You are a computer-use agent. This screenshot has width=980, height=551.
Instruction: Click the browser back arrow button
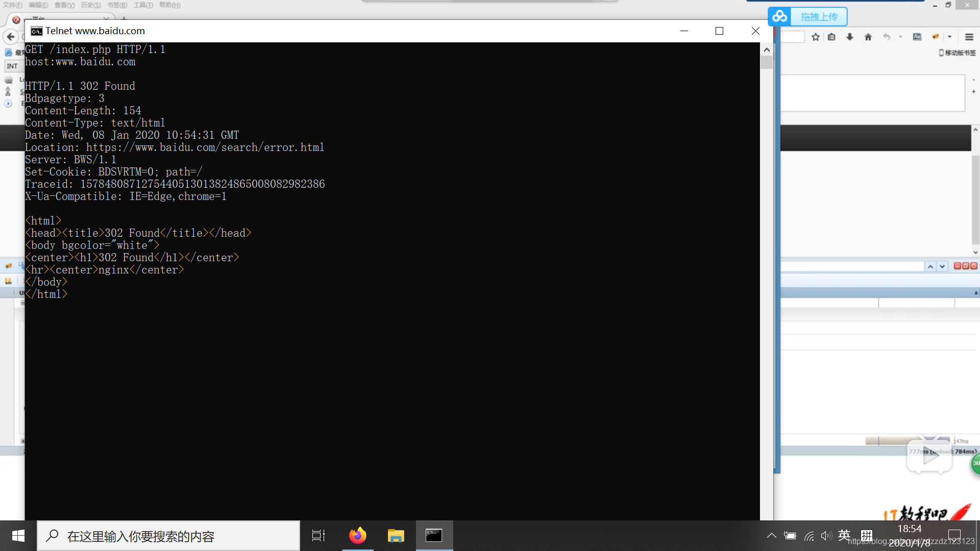[x=10, y=36]
